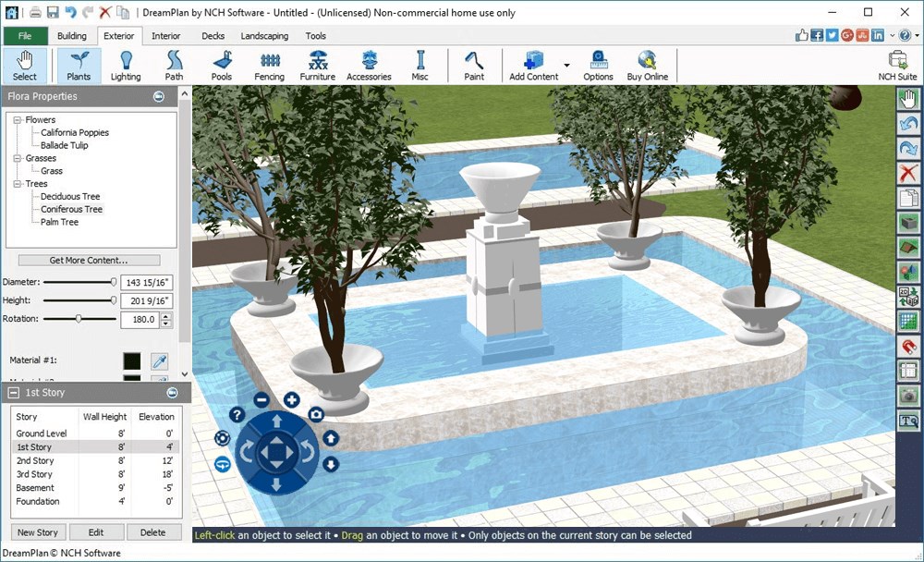The image size is (924, 562).
Task: Activate the Select hand tool in ribbon
Action: coord(25,66)
